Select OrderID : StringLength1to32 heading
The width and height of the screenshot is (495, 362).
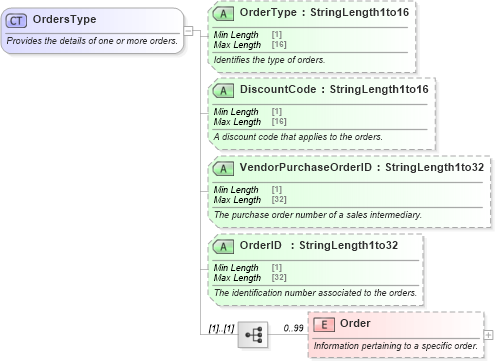[x=319, y=245]
